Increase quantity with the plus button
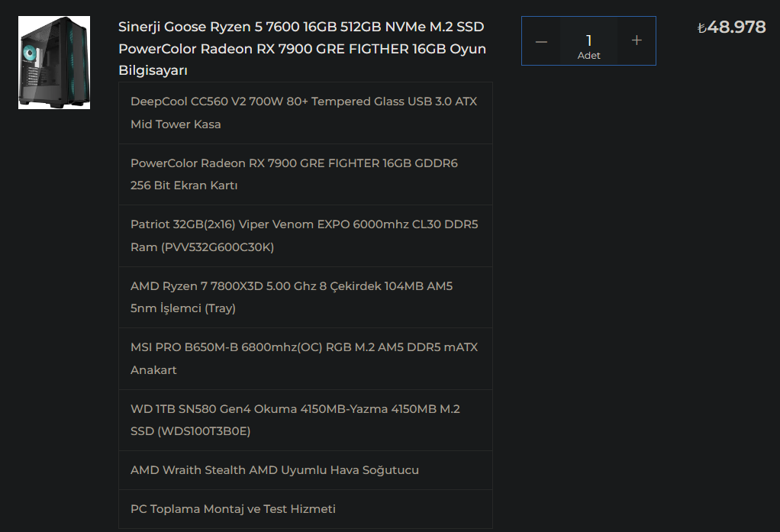The height and width of the screenshot is (532, 780). [637, 40]
